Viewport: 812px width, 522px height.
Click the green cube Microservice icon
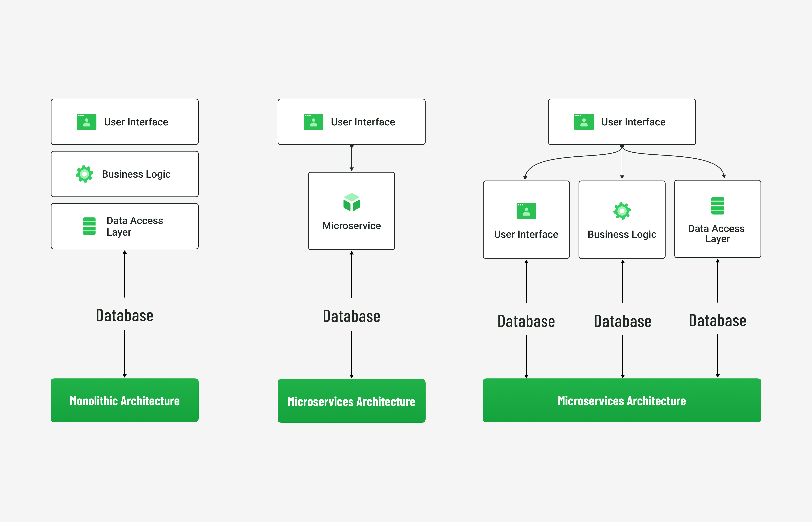(351, 202)
